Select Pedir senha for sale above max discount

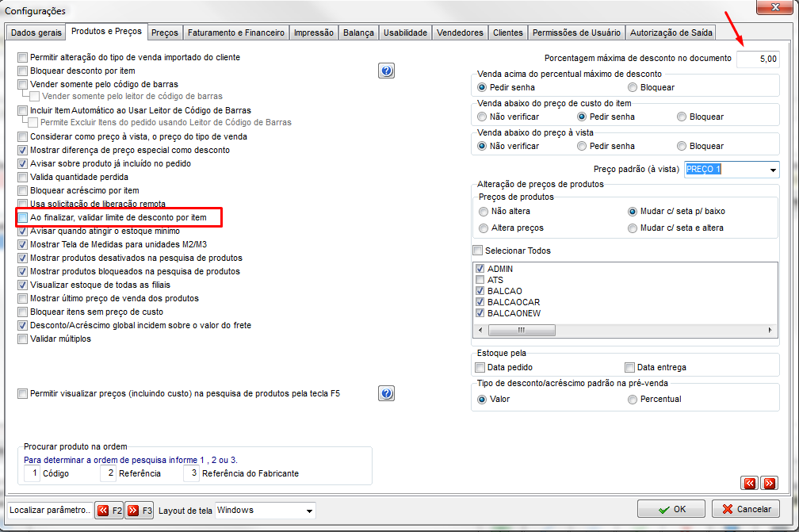(482, 88)
